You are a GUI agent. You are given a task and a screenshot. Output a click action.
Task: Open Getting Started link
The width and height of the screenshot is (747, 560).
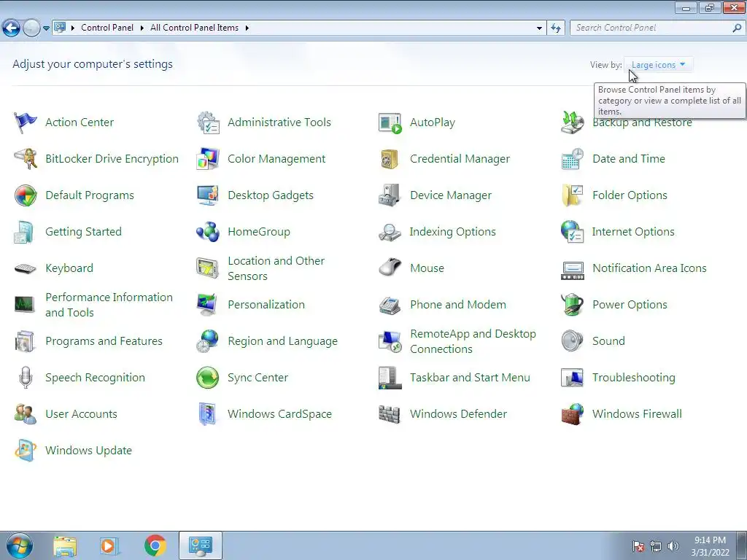click(x=83, y=232)
